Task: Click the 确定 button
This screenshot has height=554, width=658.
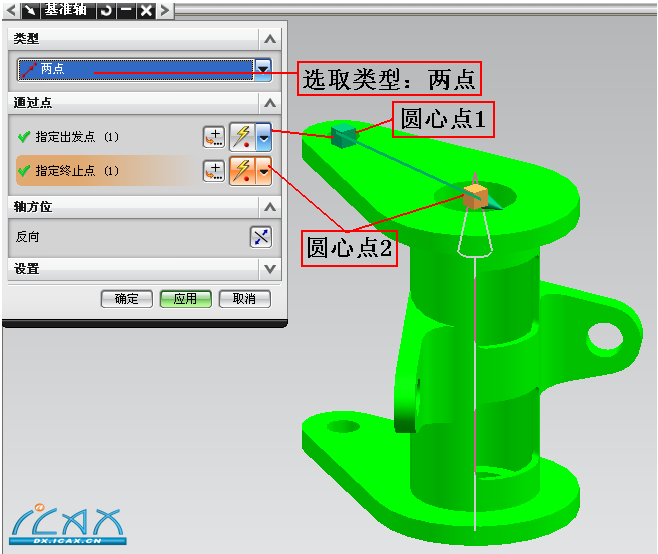Action: 127,299
